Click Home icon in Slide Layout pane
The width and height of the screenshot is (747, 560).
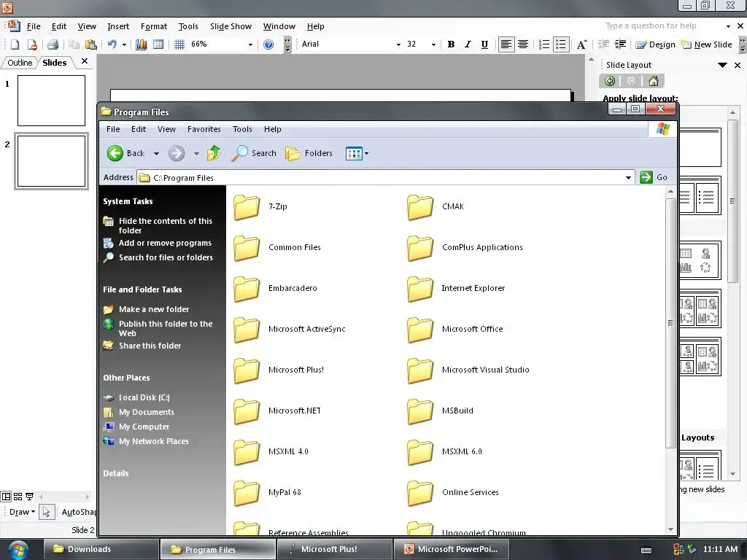(x=654, y=81)
